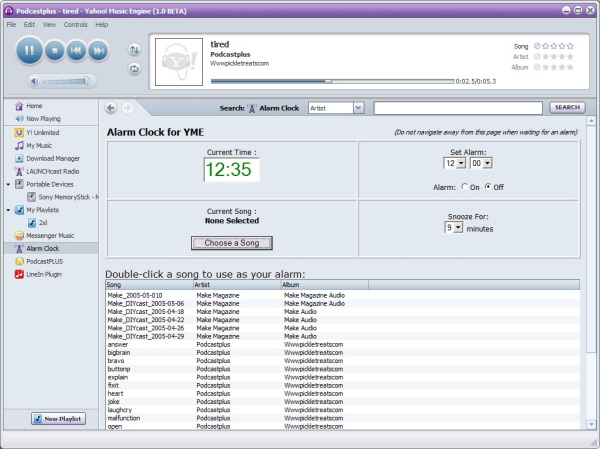Stop the current track

pyautogui.click(x=55, y=51)
